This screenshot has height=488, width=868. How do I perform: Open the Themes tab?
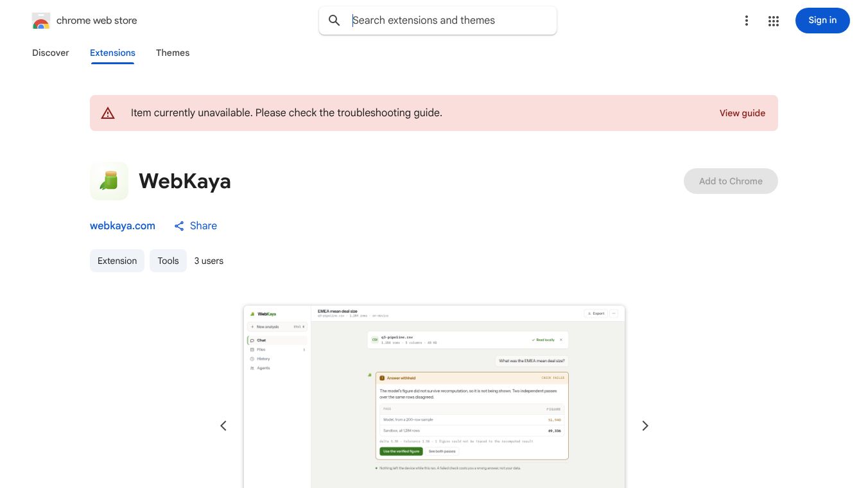pos(173,53)
